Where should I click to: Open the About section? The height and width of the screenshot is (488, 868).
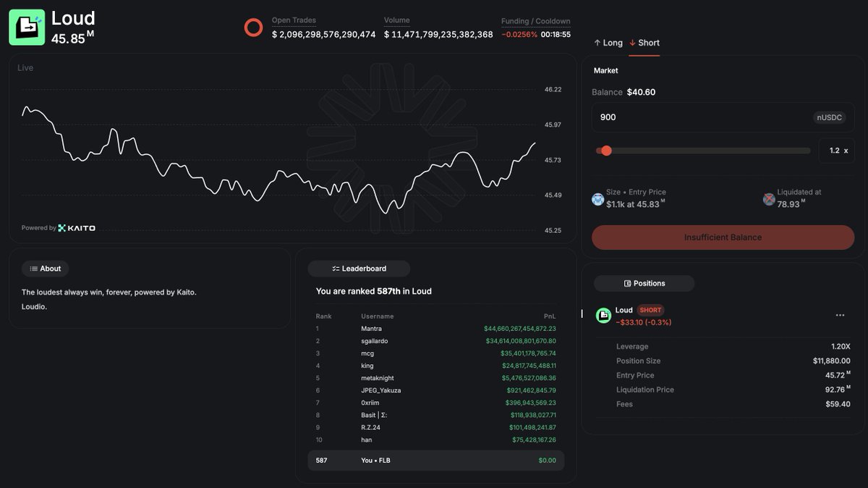point(45,269)
